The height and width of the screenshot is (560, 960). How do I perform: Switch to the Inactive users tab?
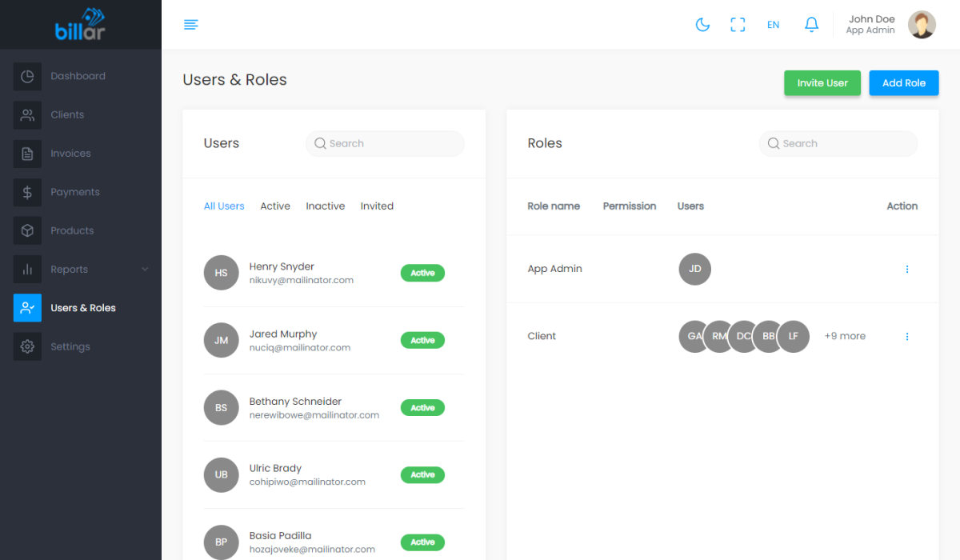click(x=326, y=206)
